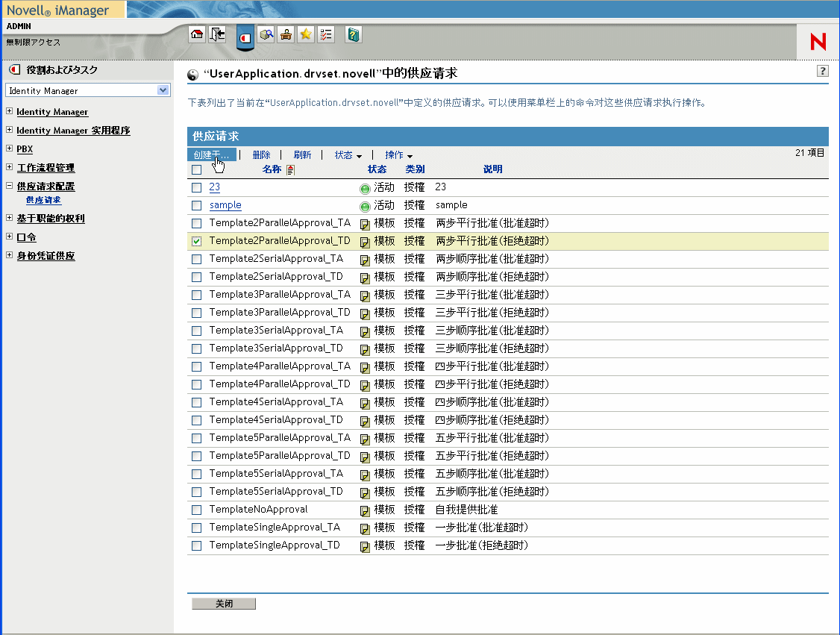Expand the 工作流程管理 tree node
840x635 pixels.
(x=9, y=168)
